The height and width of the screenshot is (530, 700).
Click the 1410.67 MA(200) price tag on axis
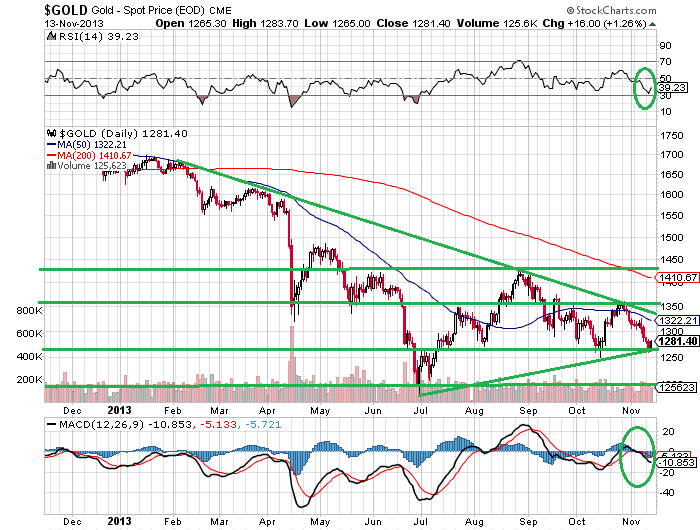coord(678,278)
